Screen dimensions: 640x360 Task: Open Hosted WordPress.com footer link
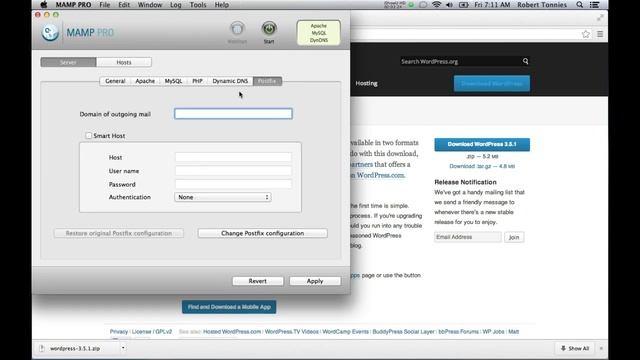[232, 332]
